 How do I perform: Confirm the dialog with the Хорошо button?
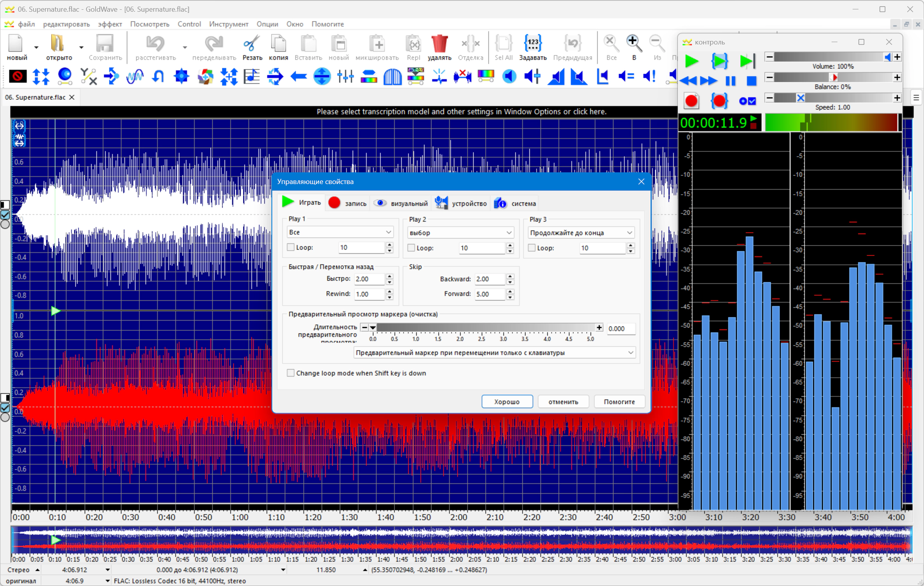(x=507, y=402)
